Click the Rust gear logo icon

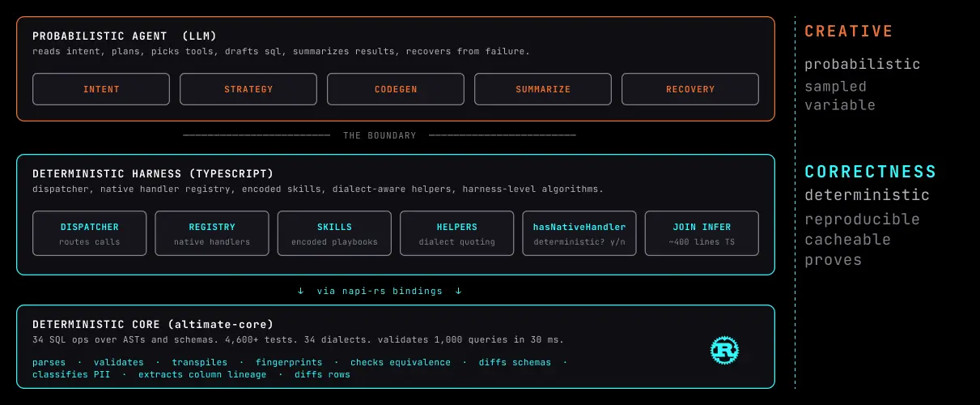coord(725,350)
